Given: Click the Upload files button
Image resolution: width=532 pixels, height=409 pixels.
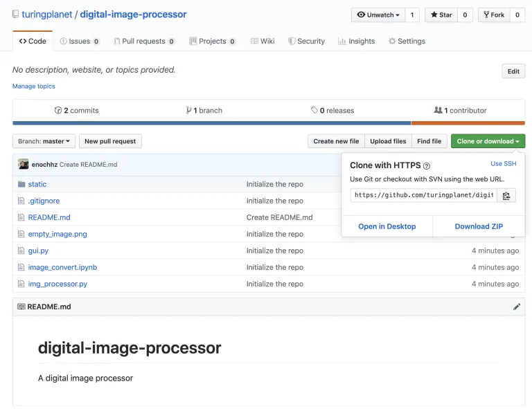Looking at the screenshot, I should [388, 141].
